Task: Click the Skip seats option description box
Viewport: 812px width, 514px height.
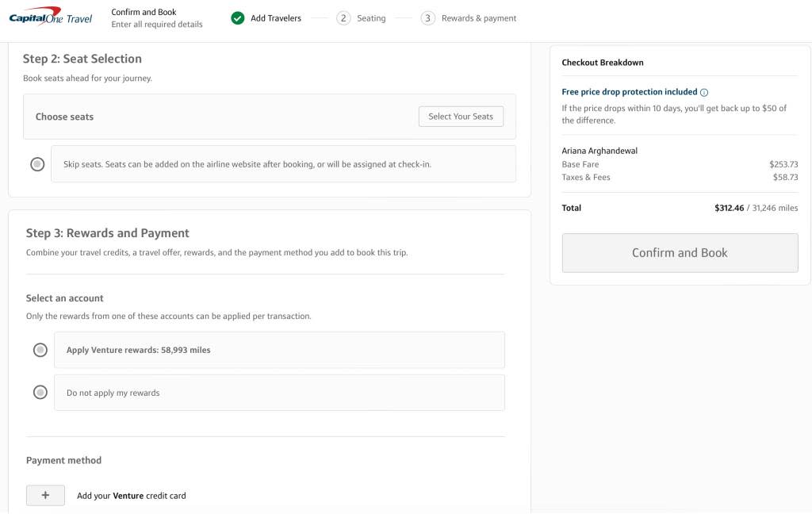Action: pos(283,164)
